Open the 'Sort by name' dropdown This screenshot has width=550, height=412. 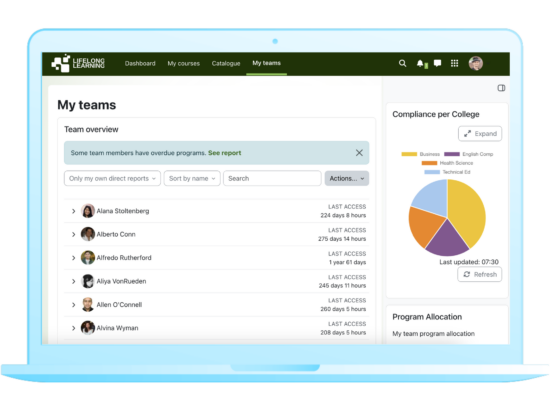(192, 178)
